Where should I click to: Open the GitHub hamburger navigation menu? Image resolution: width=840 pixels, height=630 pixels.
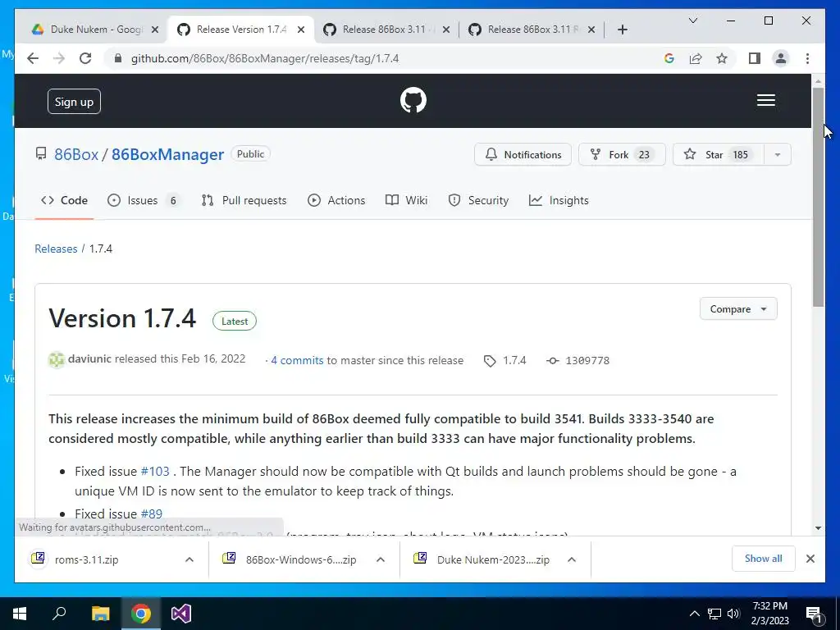766,100
